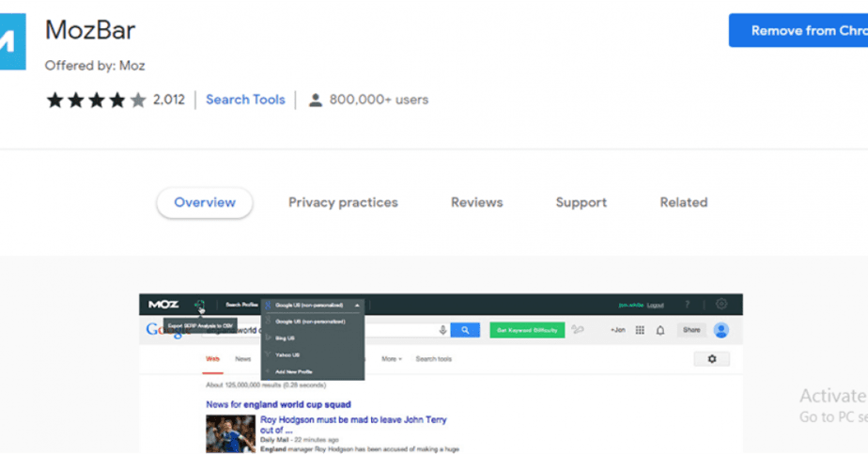Click the Logout link in MozBar

656,306
